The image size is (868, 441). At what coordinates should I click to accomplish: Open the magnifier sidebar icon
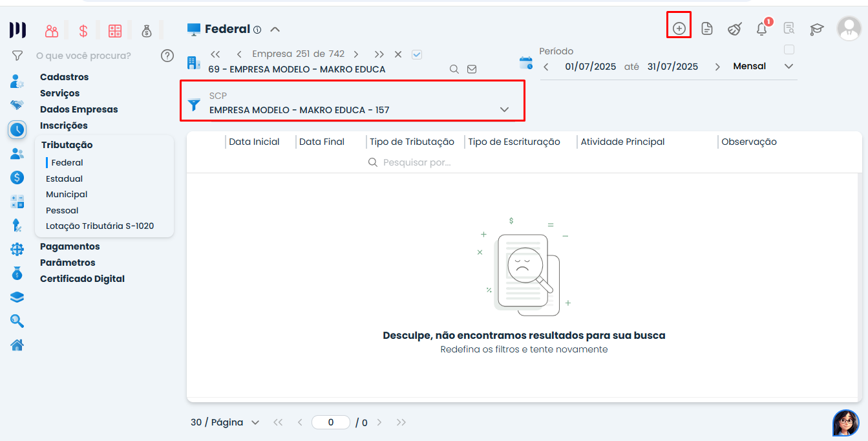point(17,321)
